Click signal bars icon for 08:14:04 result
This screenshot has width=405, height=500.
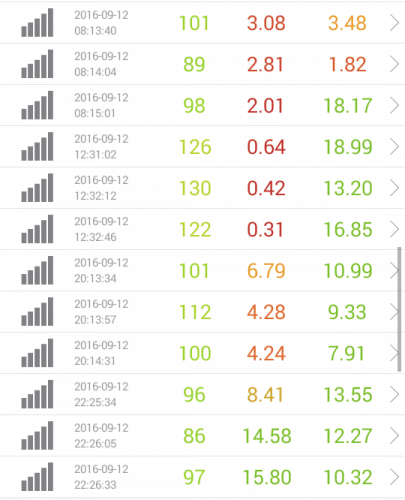(37, 64)
